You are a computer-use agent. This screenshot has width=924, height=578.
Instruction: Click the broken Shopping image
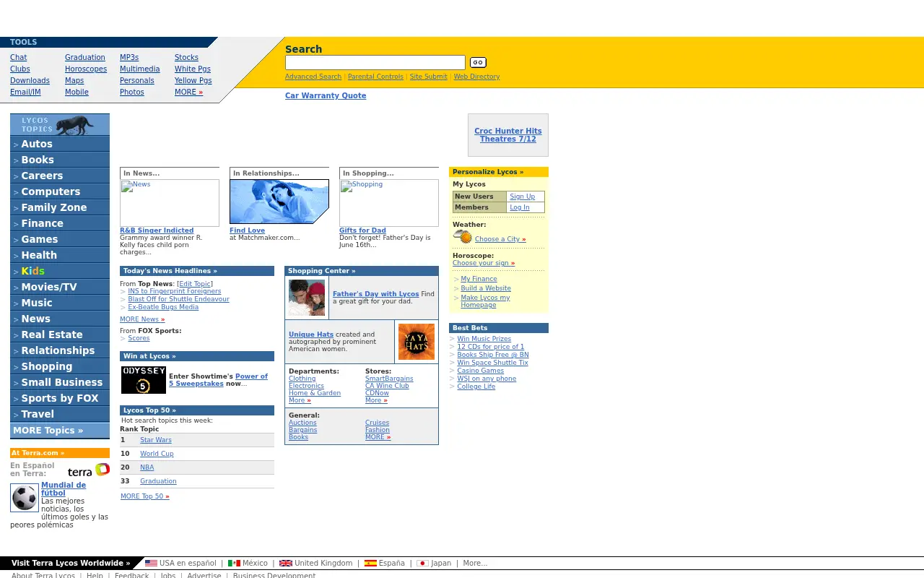[x=389, y=203]
